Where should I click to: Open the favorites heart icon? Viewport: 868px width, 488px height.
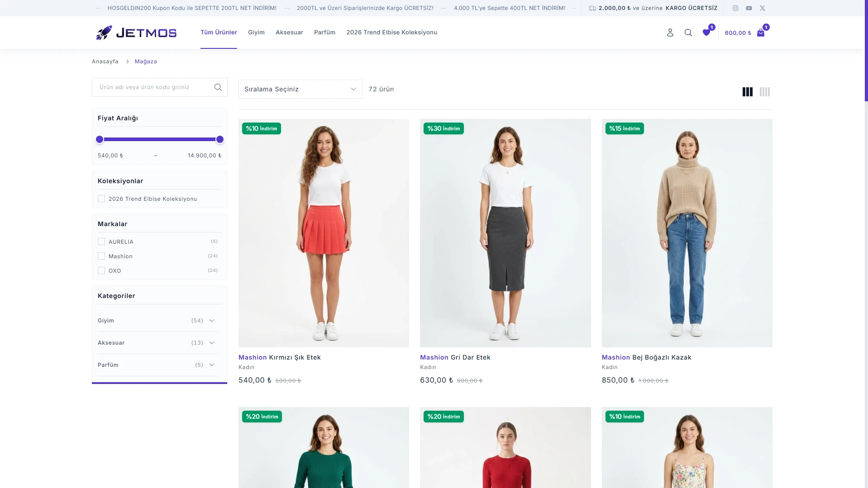pyautogui.click(x=706, y=33)
